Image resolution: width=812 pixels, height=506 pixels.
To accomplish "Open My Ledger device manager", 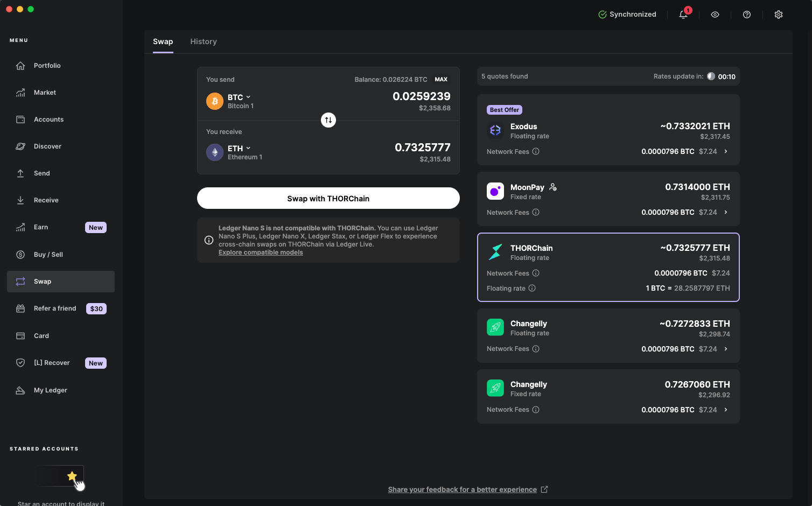I will point(50,390).
